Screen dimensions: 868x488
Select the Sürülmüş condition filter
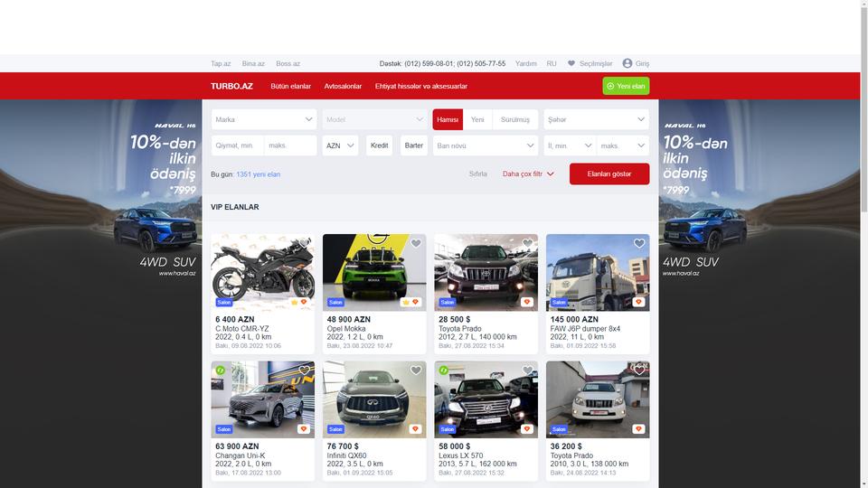(x=514, y=119)
